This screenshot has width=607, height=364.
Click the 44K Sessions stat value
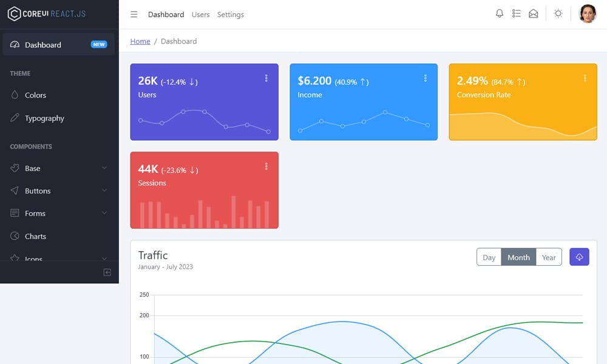tap(148, 169)
